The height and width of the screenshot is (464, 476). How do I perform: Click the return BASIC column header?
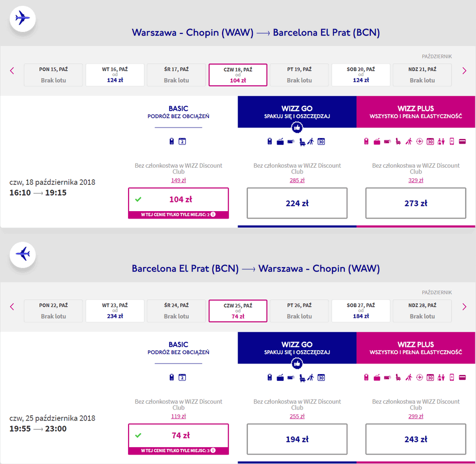click(x=179, y=348)
